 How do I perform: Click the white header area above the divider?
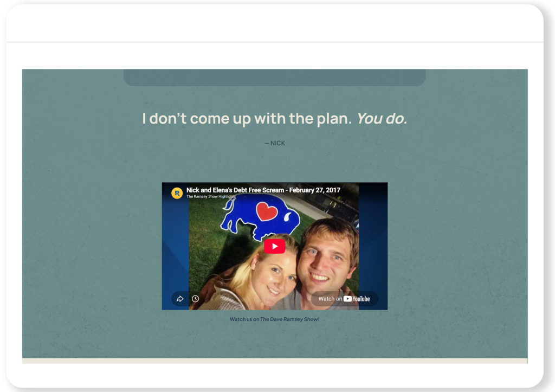click(x=275, y=23)
